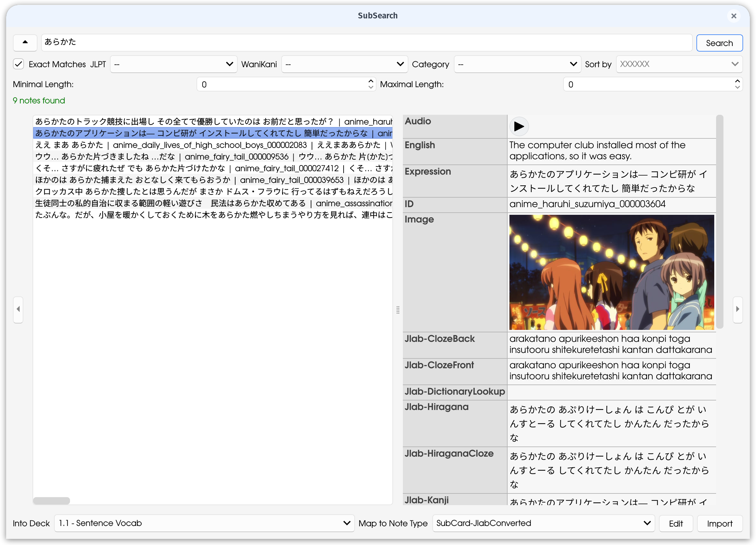Close the SubSearch window
This screenshot has width=756, height=545.
733,16
